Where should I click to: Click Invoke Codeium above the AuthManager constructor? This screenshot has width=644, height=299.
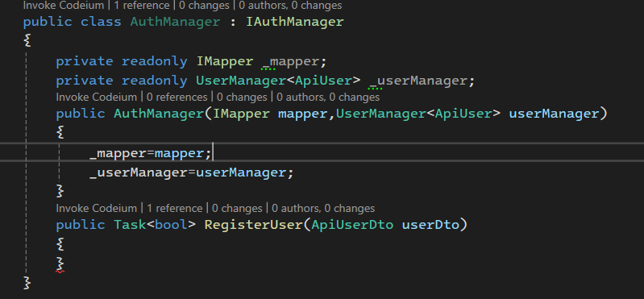pyautogui.click(x=96, y=98)
